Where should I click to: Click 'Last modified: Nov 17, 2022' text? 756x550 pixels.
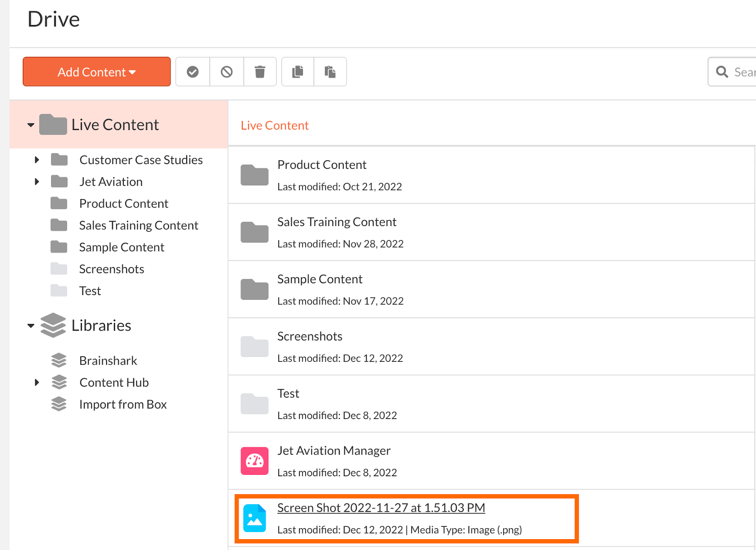[x=341, y=301]
